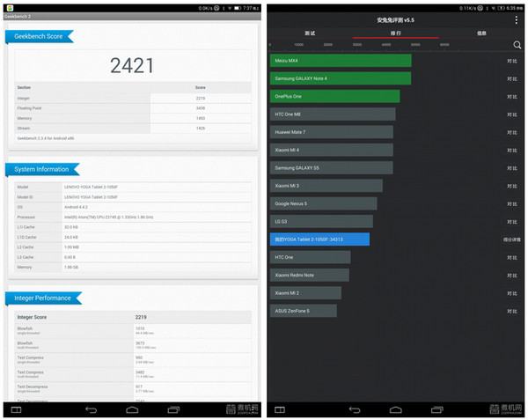Viewport: 528px width, 420px height.
Task: Tap back arrow in Geekbench navigation bar
Action: 91,409
